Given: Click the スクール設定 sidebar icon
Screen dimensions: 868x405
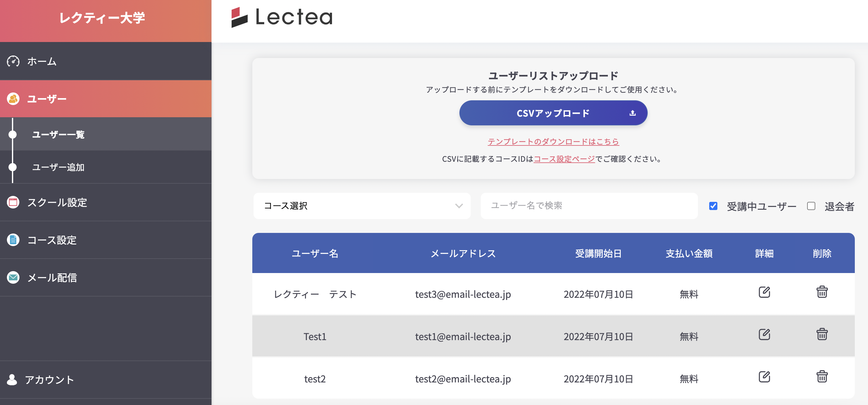Looking at the screenshot, I should (x=13, y=202).
